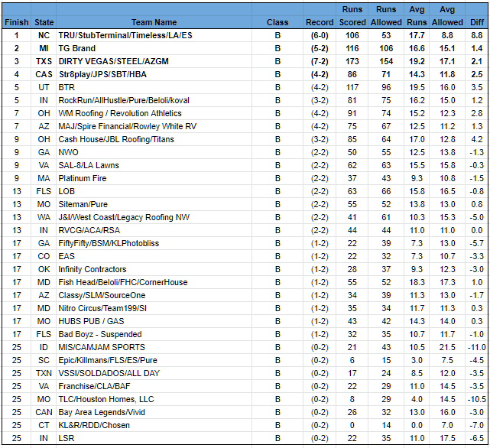Click avg allowed value '21.5'
Screen dimensions: 490x448
447,347
